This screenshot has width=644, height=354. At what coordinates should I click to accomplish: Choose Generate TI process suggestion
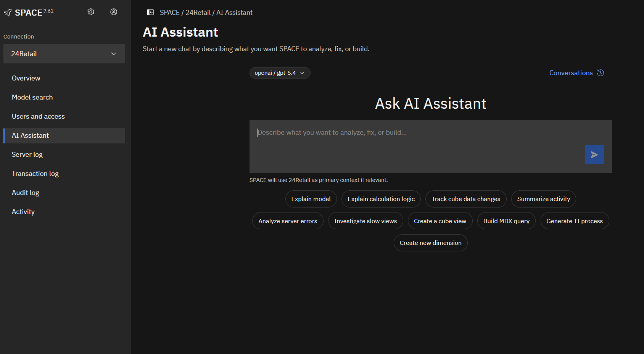(575, 221)
